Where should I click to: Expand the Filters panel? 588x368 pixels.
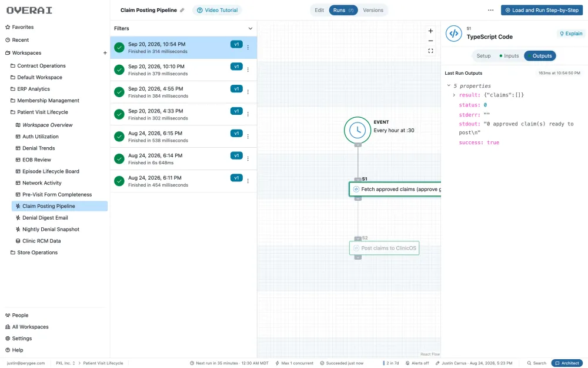click(x=250, y=28)
